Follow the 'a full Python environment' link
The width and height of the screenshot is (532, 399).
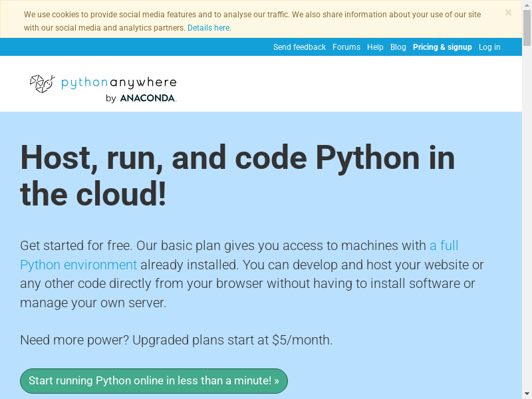click(x=78, y=265)
